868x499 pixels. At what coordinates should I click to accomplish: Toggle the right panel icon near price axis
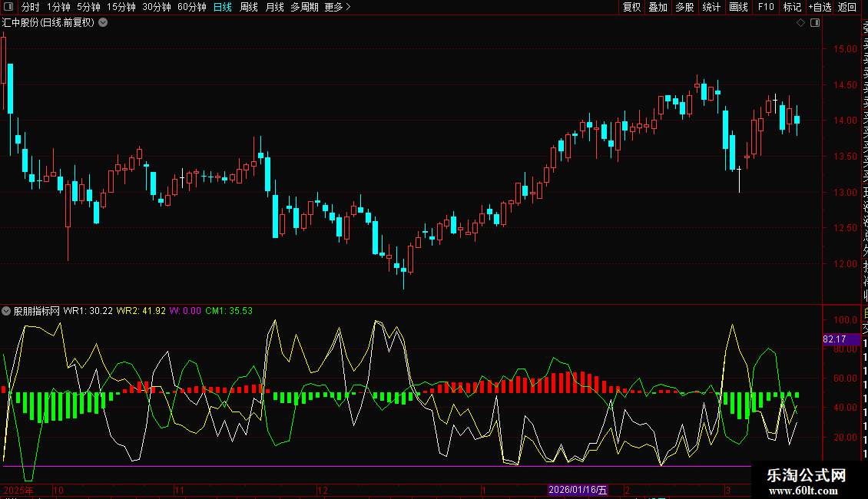[815, 23]
